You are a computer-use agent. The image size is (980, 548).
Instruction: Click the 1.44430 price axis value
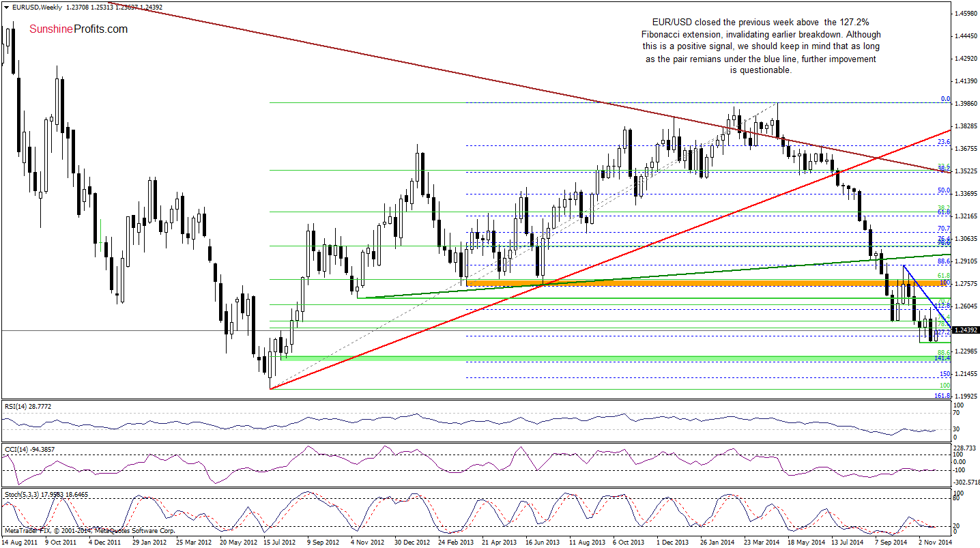[965, 35]
